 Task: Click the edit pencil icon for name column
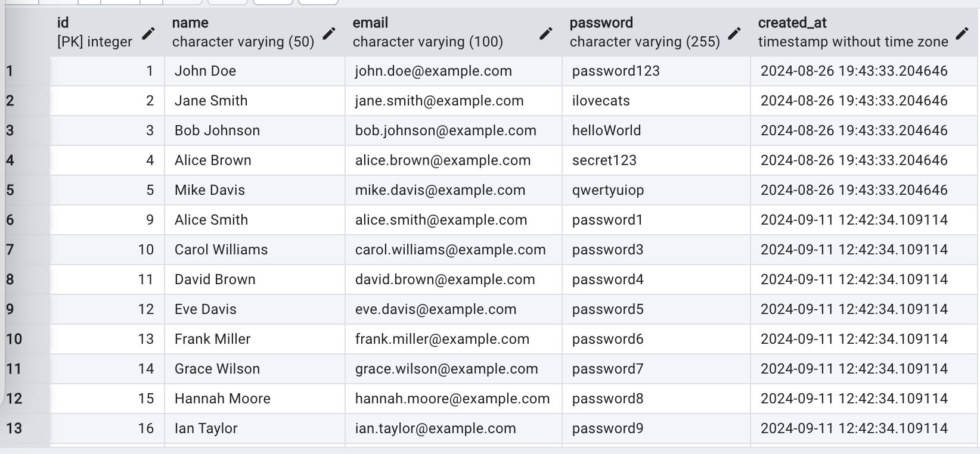[x=329, y=33]
